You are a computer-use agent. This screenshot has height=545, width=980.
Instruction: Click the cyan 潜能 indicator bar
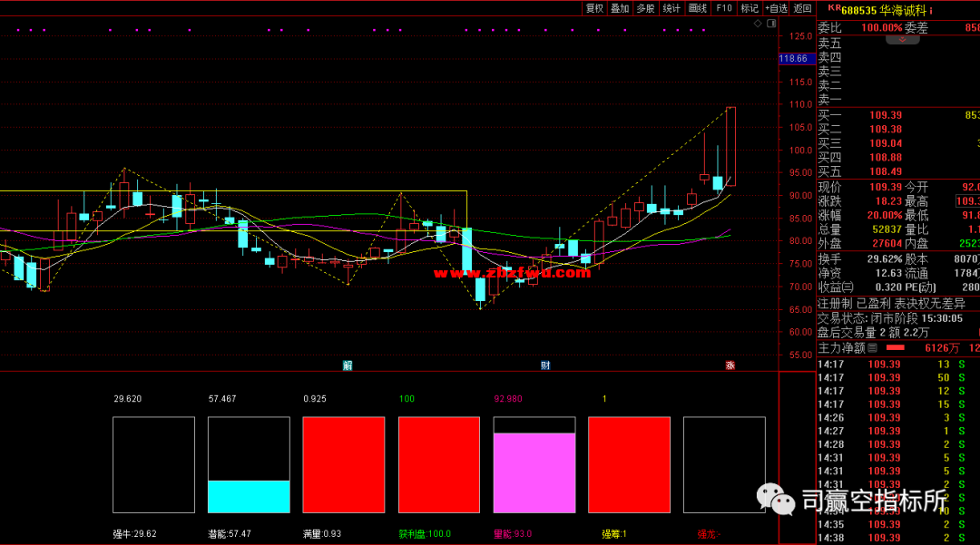[x=249, y=497]
